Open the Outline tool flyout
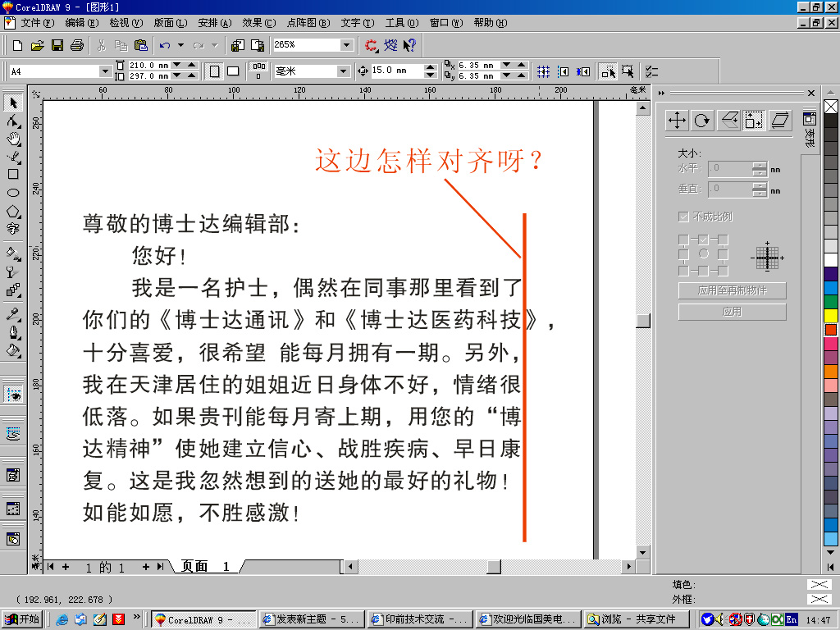The height and width of the screenshot is (630, 840). [x=13, y=333]
